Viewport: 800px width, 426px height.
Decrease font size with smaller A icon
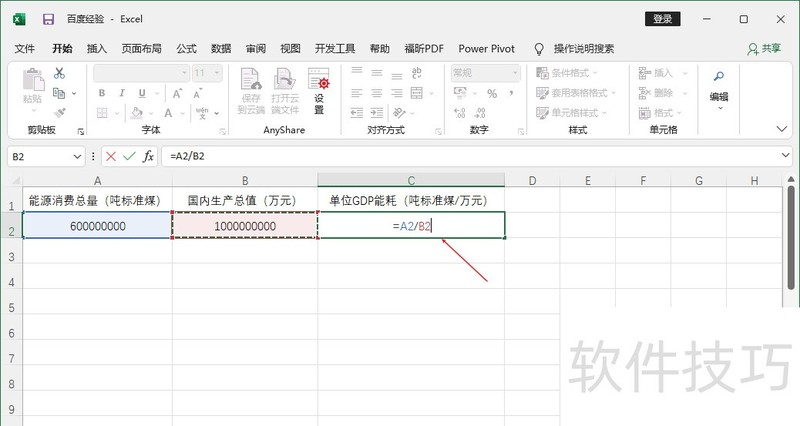(197, 93)
